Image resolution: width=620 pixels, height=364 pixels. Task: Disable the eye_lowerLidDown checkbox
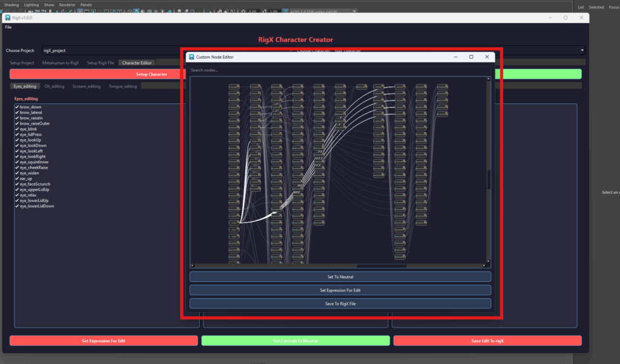[x=17, y=206]
